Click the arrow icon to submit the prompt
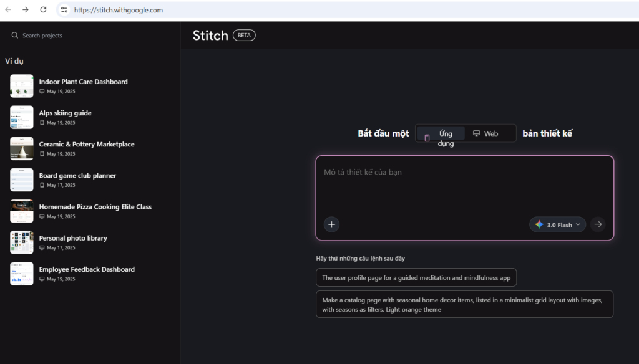Viewport: 639px width, 364px height. click(x=598, y=224)
